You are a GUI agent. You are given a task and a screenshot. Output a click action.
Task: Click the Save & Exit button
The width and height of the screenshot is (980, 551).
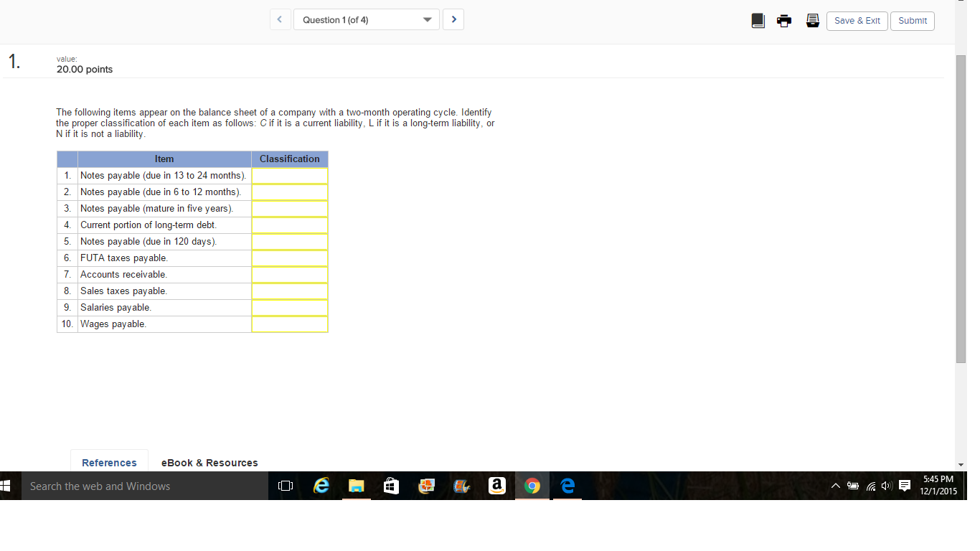pyautogui.click(x=857, y=21)
